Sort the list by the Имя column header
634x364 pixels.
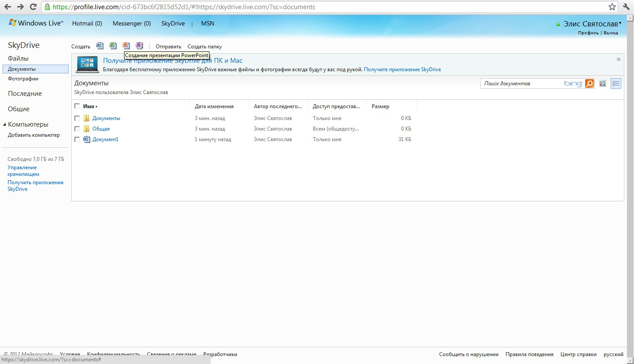(x=88, y=106)
